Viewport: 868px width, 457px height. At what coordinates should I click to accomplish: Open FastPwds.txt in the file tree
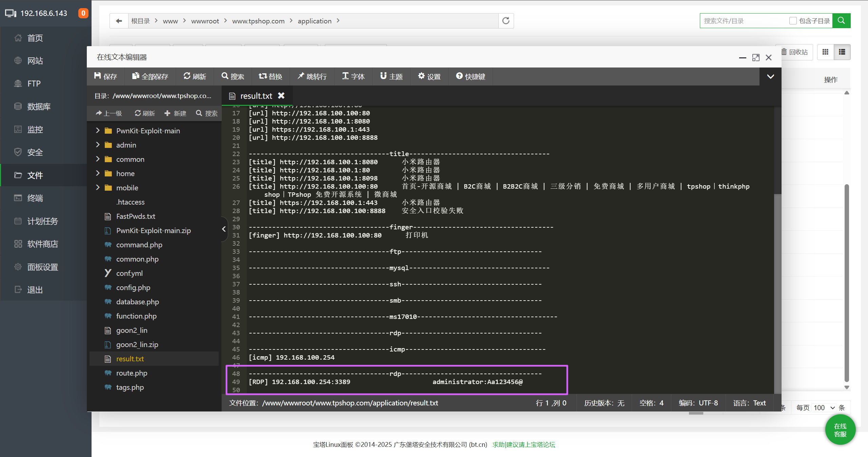pyautogui.click(x=136, y=216)
